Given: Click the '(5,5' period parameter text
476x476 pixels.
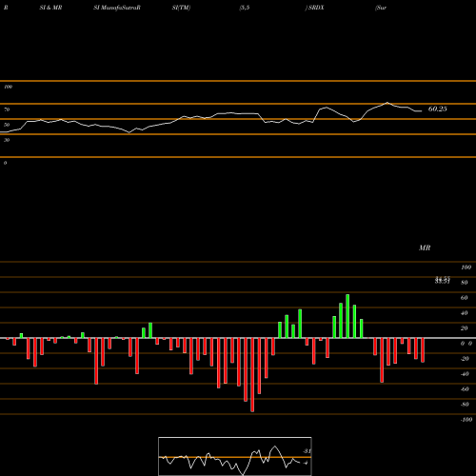Looking at the screenshot, I should (245, 8).
